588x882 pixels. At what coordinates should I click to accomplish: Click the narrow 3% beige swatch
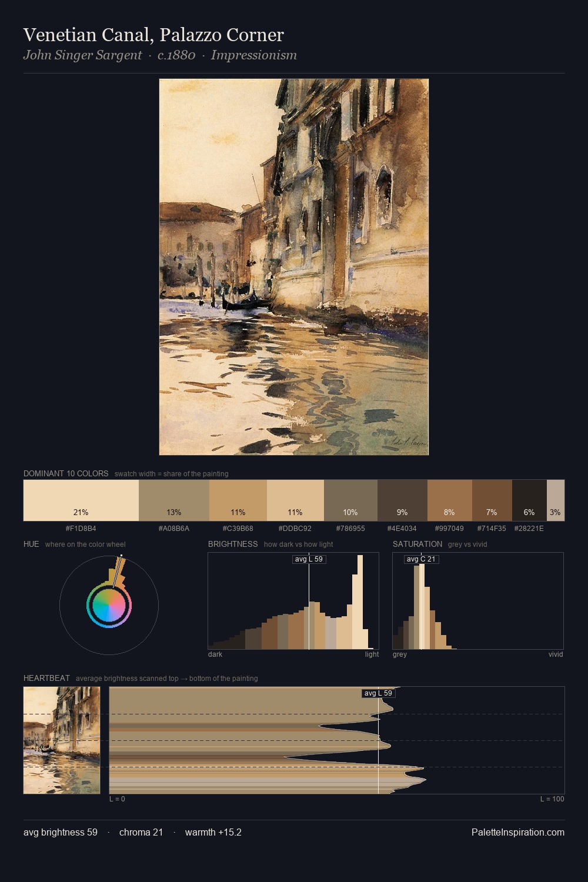click(556, 500)
